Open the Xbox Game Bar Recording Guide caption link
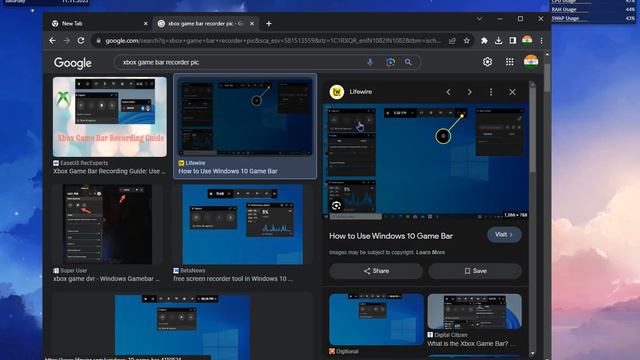This screenshot has width=640, height=360. [x=109, y=171]
